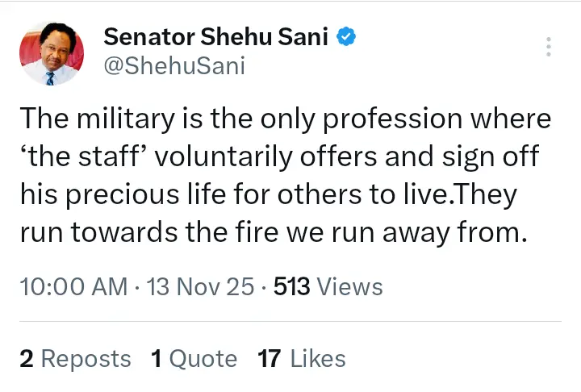Image resolution: width=581 pixels, height=392 pixels.
Task: Open the 1 Quote list
Action: [x=194, y=358]
